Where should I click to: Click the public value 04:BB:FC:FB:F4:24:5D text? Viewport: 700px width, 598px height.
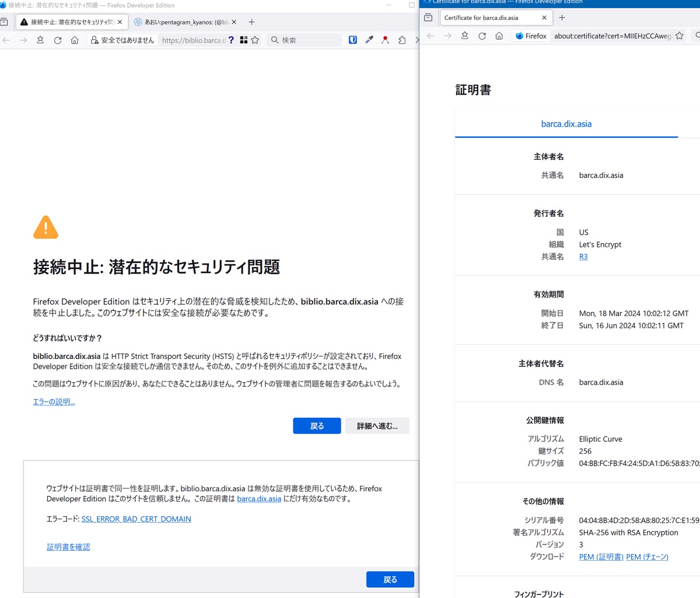(639, 463)
